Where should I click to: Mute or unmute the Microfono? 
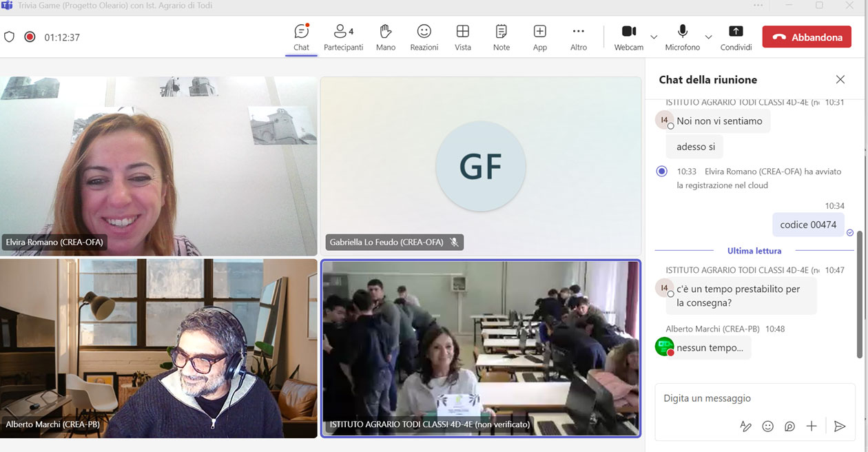(682, 37)
